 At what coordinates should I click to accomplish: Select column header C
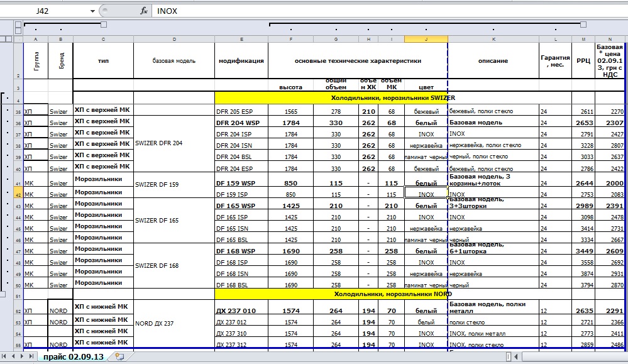coord(103,39)
